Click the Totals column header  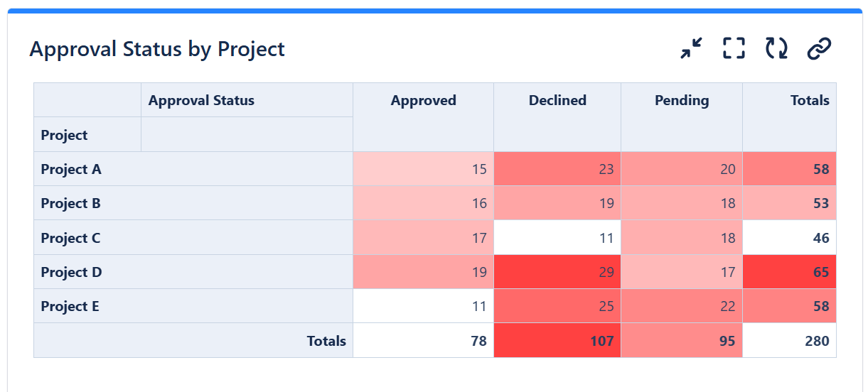(x=810, y=100)
